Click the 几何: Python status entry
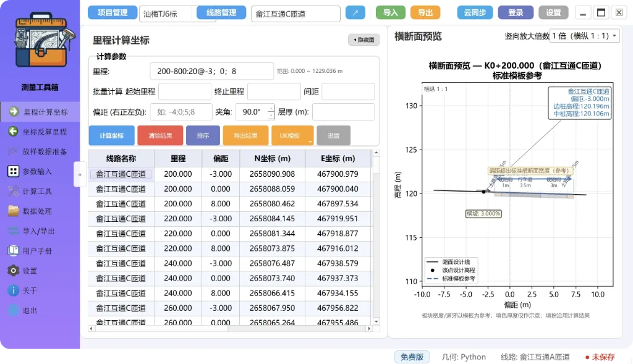 tap(464, 357)
